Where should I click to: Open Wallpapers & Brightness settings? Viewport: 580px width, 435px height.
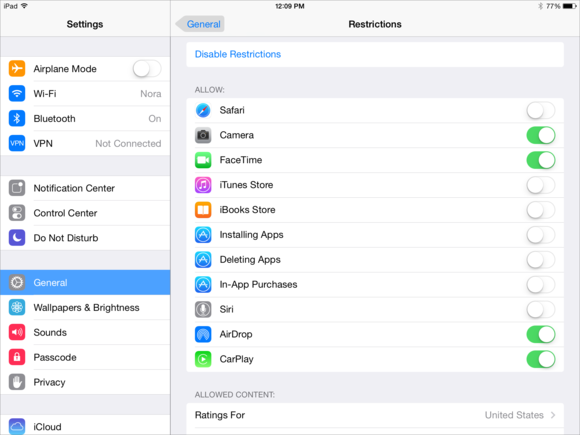point(85,307)
